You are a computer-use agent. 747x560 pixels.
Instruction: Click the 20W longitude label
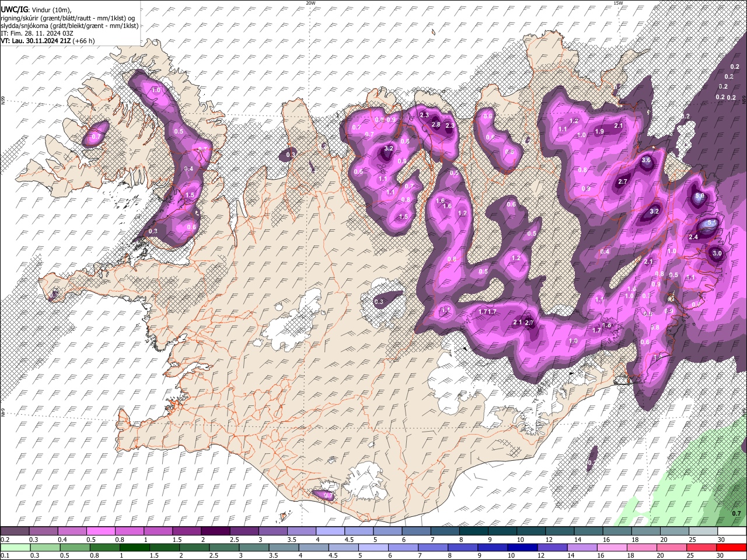(x=310, y=3)
